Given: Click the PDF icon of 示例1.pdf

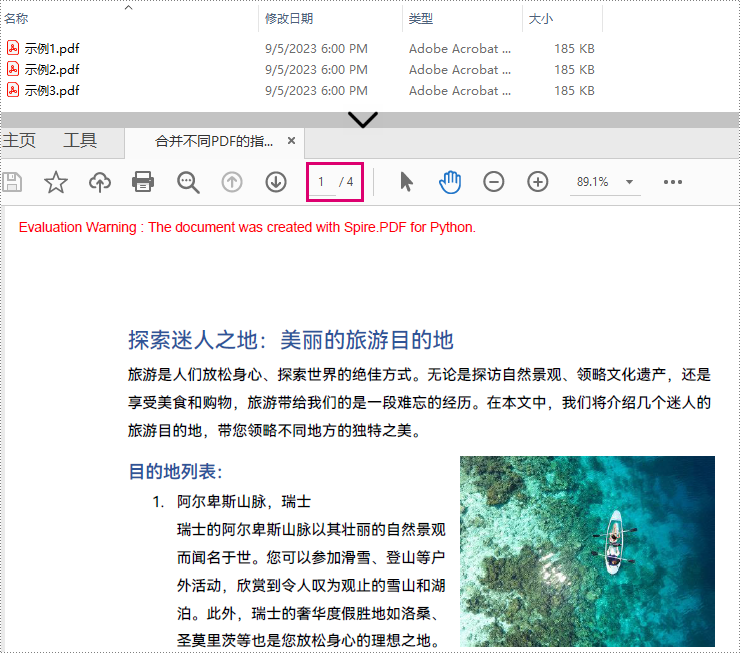Looking at the screenshot, I should click(x=13, y=48).
